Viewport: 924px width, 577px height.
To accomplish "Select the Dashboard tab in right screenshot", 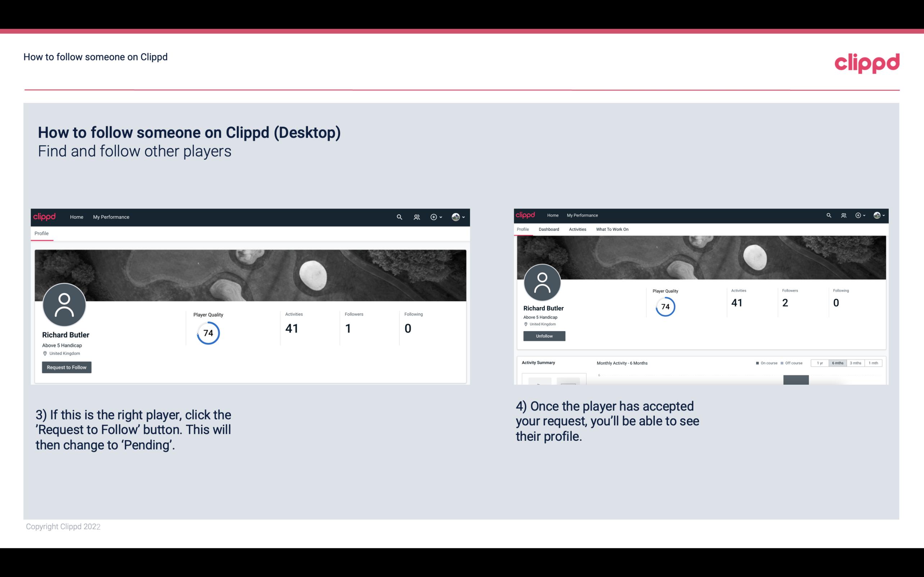I will point(549,229).
